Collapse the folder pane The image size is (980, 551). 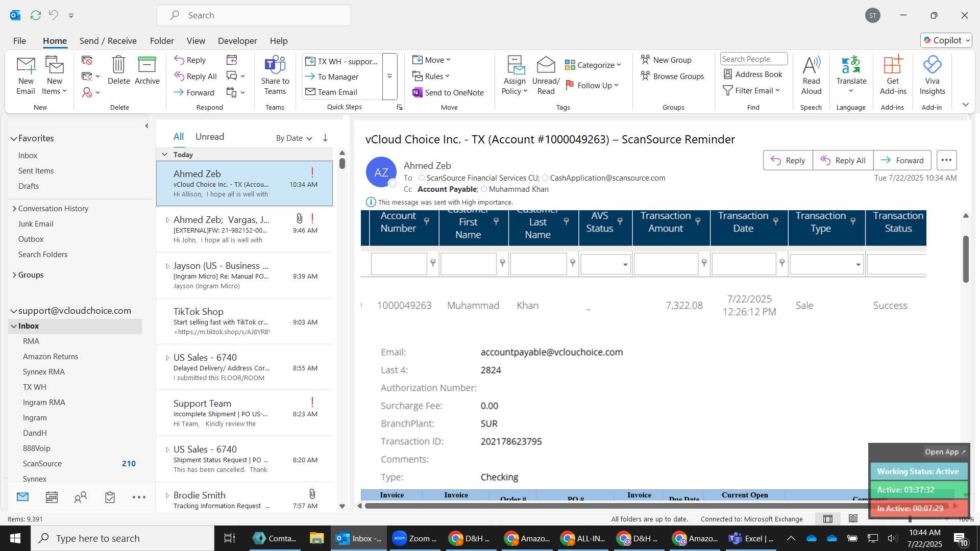tap(146, 126)
